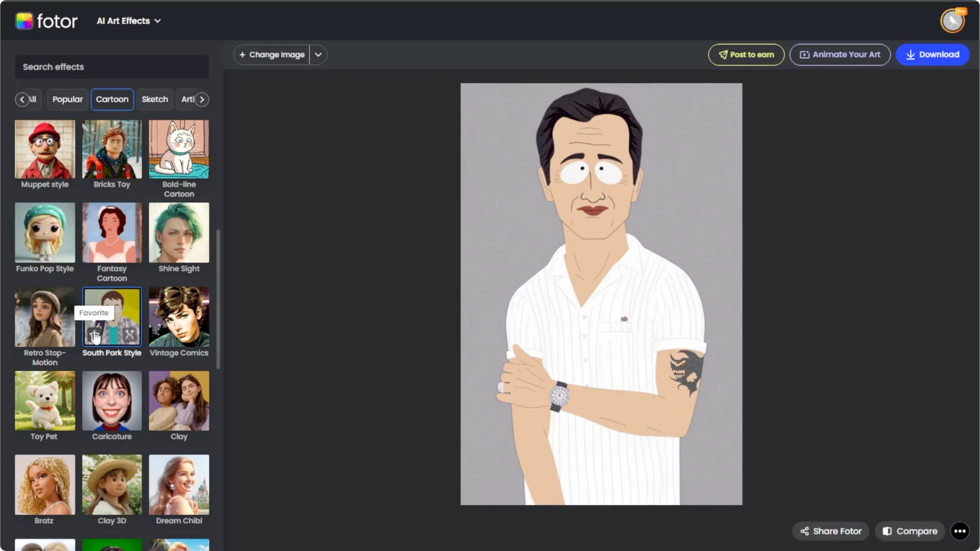Click the effects list scrollbar

(x=218, y=299)
